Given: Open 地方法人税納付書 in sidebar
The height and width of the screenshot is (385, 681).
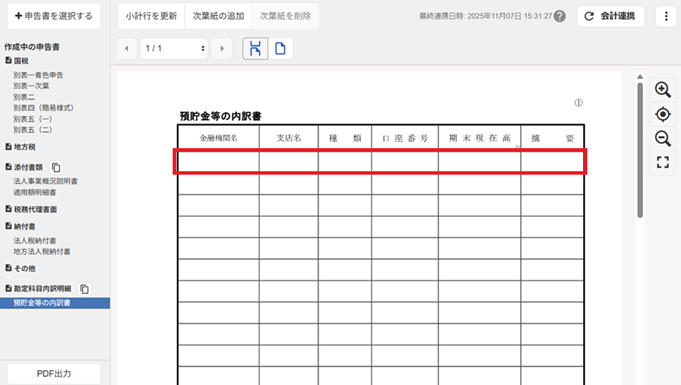Looking at the screenshot, I should click(42, 252).
